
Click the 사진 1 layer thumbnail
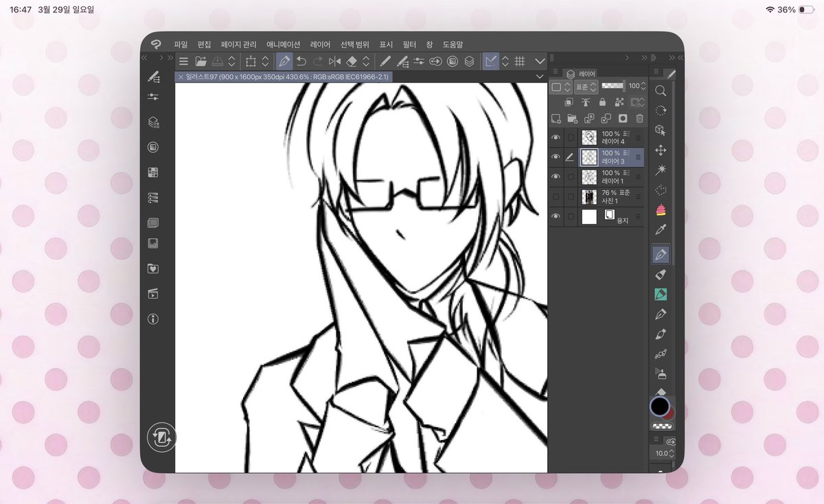click(x=588, y=197)
